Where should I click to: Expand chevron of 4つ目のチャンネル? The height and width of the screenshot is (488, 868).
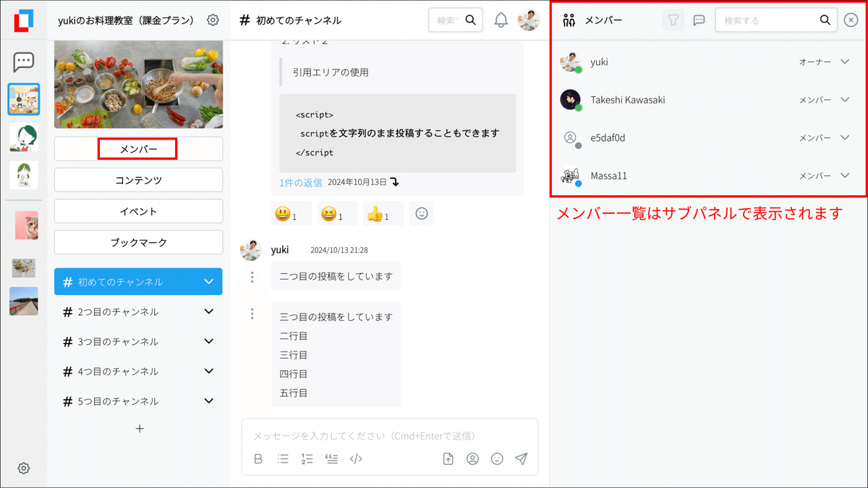coord(209,371)
